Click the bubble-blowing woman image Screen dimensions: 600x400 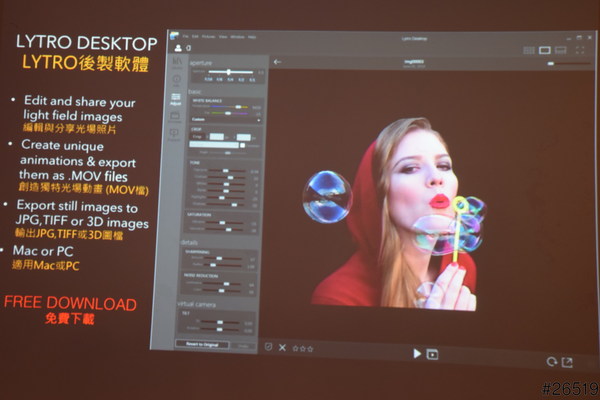tap(394, 213)
